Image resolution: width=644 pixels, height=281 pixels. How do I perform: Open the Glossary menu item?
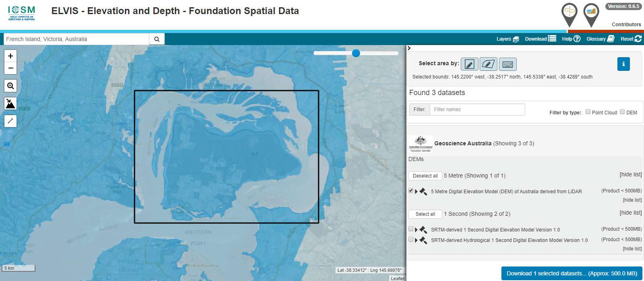coord(600,39)
